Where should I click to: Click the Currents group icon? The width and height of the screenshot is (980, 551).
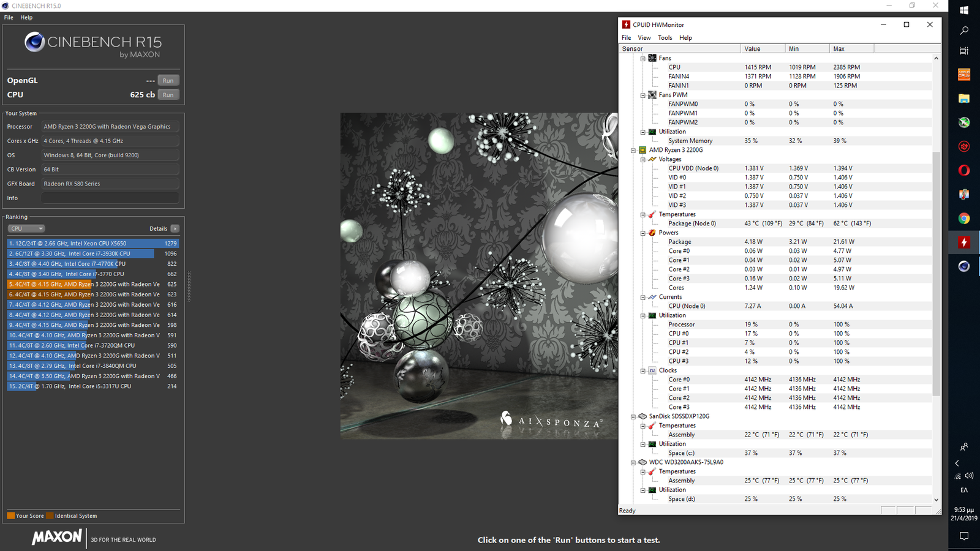652,297
